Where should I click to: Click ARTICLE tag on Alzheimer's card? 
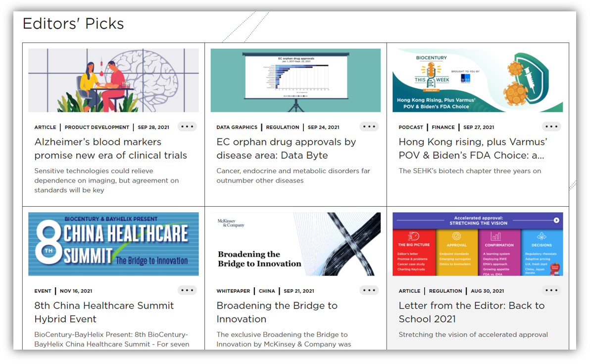45,127
